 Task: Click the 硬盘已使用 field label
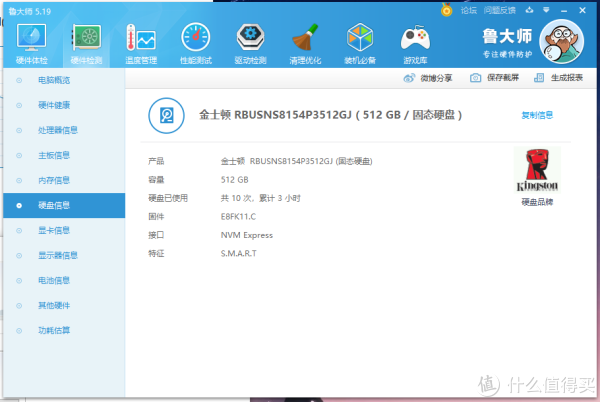click(168, 198)
